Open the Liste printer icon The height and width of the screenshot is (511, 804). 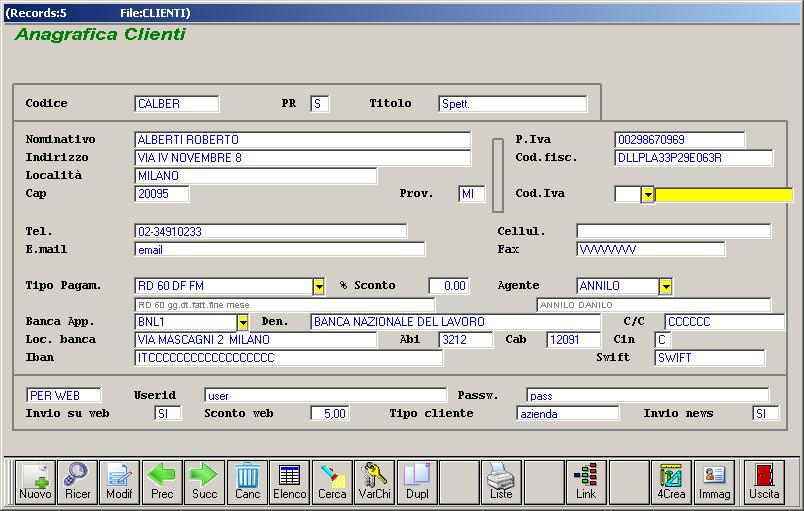[501, 482]
